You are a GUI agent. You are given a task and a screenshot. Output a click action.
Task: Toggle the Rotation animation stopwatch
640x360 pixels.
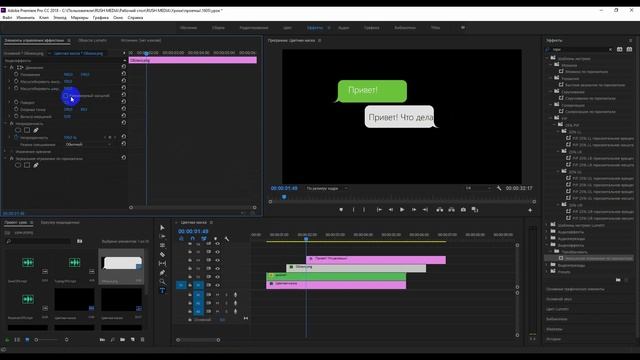[x=16, y=102]
